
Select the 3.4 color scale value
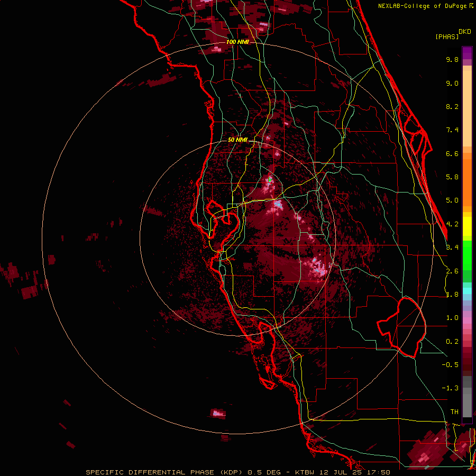[x=452, y=248]
